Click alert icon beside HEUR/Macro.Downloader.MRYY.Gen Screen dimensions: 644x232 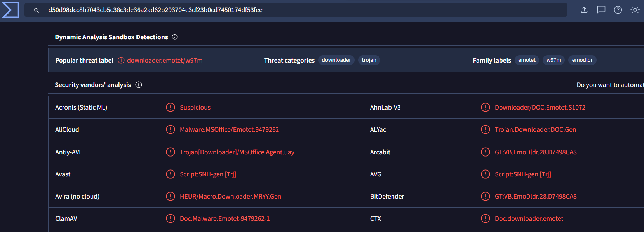tap(171, 196)
